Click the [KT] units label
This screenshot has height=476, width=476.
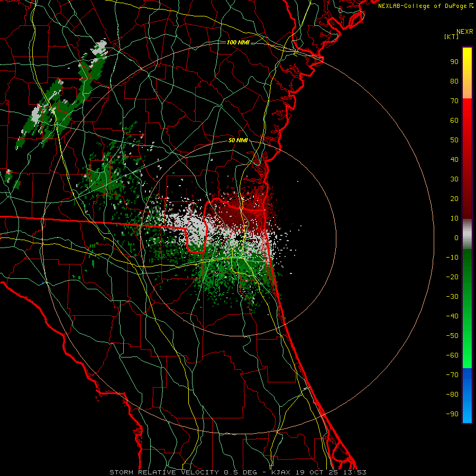pos(451,36)
